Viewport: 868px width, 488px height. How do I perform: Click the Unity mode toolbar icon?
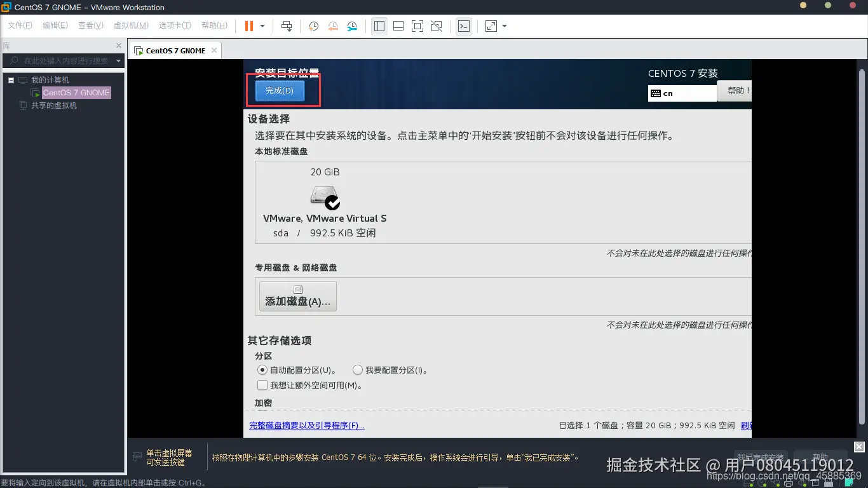click(x=437, y=26)
